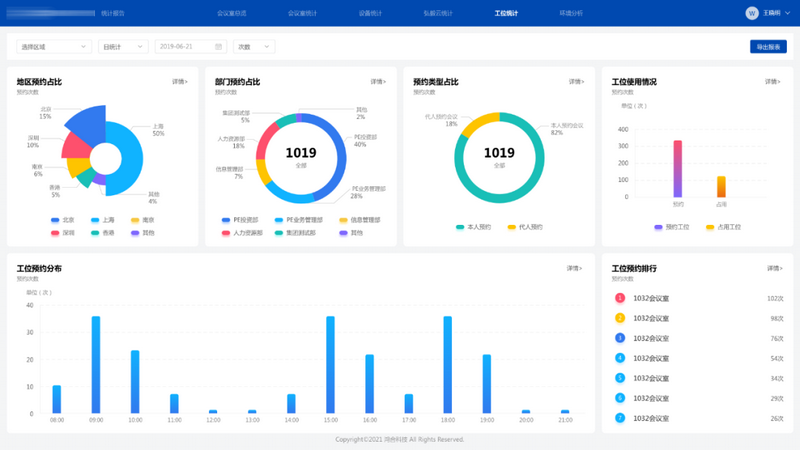
Task: Click the rank 2 yellow badge in ranking list
Action: (x=620, y=318)
